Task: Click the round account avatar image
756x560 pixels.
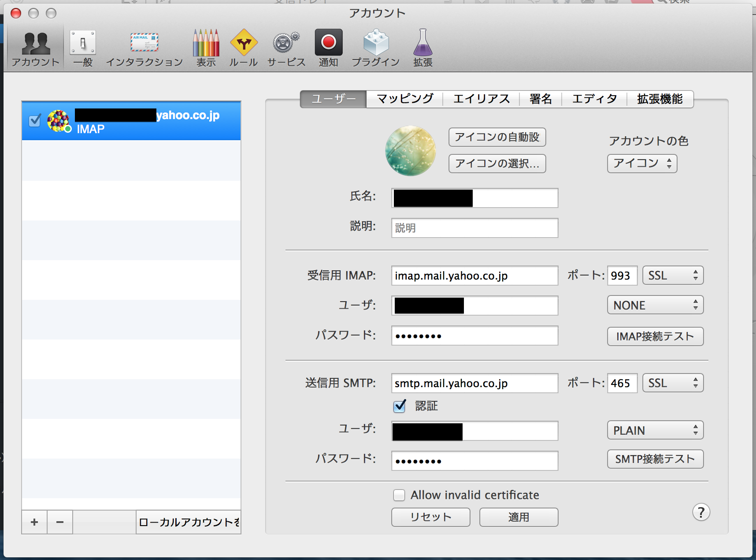Action: [411, 151]
